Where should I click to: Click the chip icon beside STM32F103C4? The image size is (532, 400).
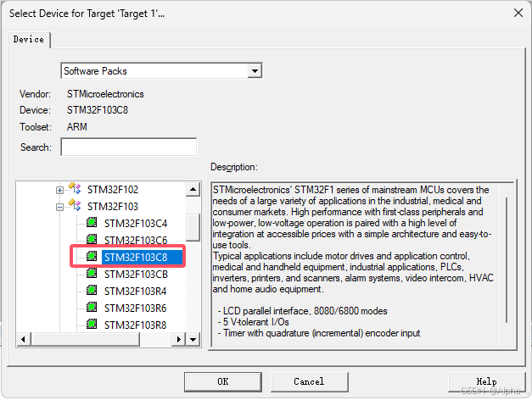tap(92, 222)
